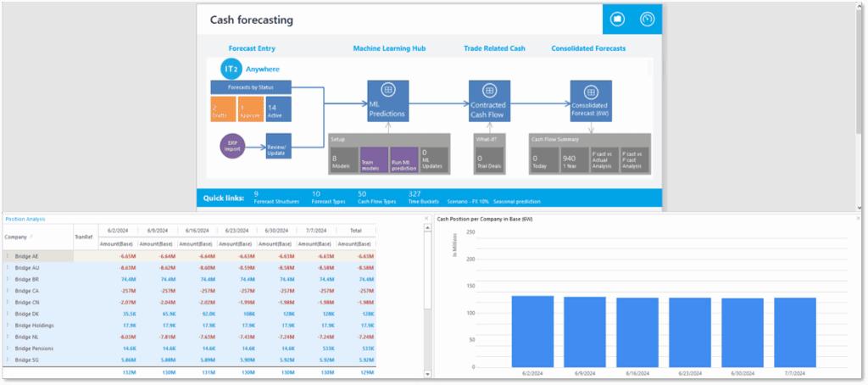The width and height of the screenshot is (868, 385).
Task: Click the ERP Import circle
Action: tap(232, 147)
